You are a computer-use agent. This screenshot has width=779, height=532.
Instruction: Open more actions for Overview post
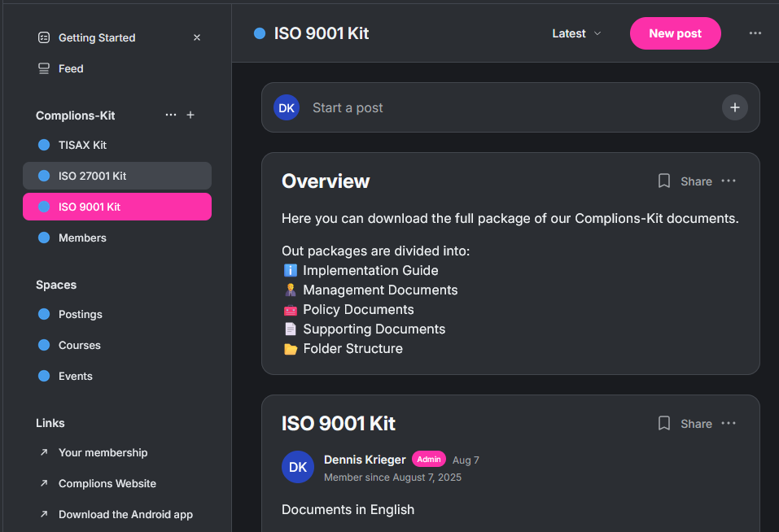(729, 181)
